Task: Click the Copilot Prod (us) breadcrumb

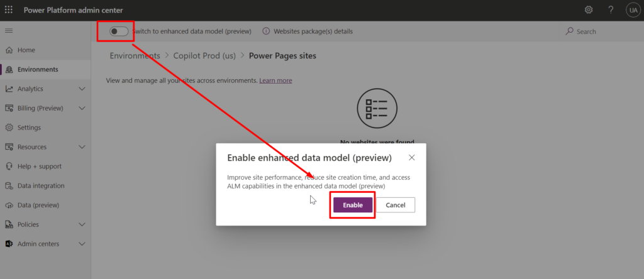Action: point(204,56)
